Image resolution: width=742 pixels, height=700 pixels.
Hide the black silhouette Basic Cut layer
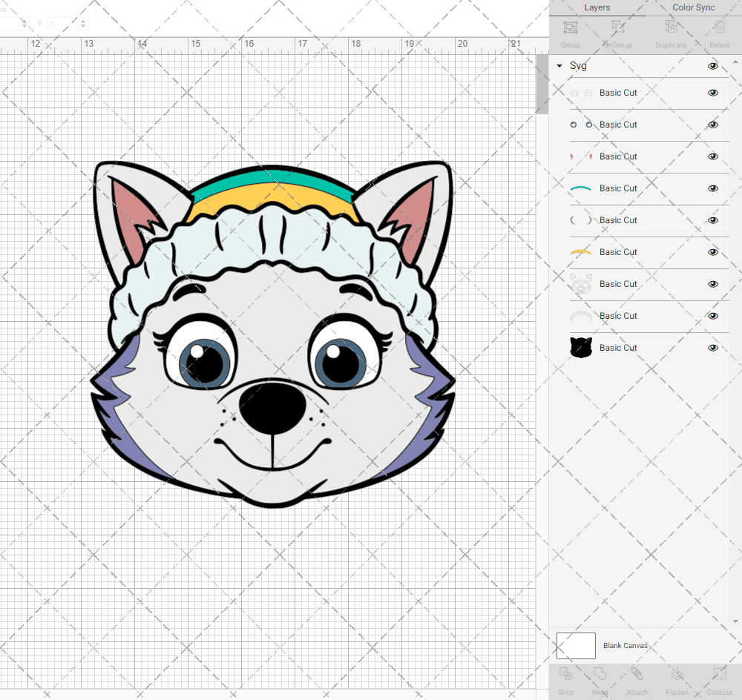[x=712, y=348]
